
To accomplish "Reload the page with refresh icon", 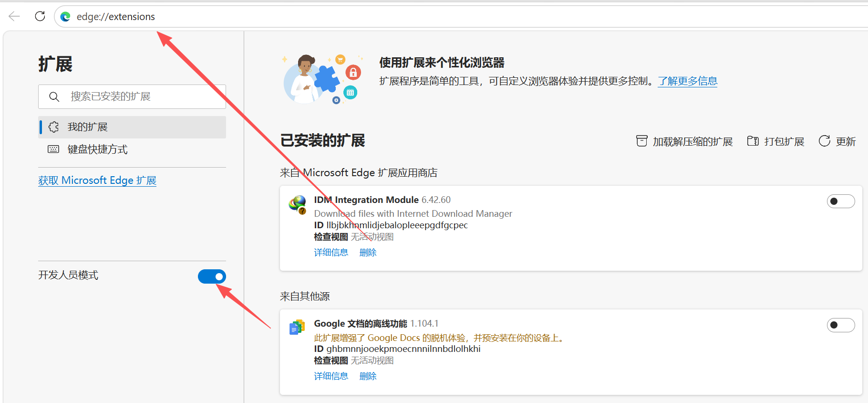I will [40, 17].
